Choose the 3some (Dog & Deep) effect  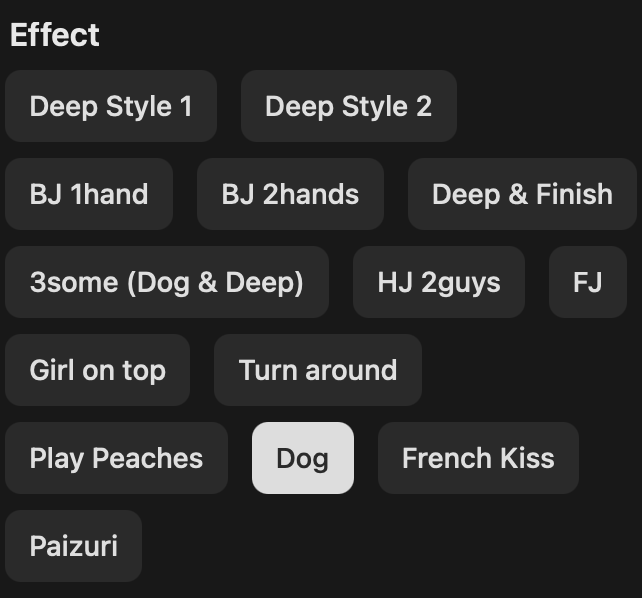pyautogui.click(x=167, y=282)
